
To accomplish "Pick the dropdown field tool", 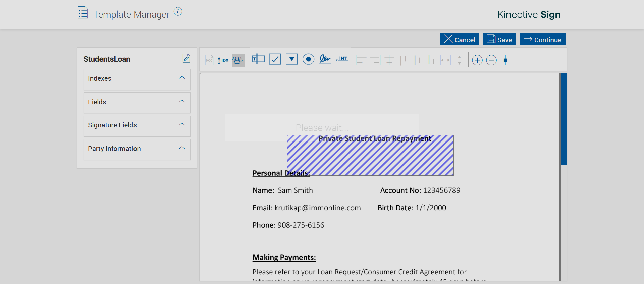I will 292,59.
